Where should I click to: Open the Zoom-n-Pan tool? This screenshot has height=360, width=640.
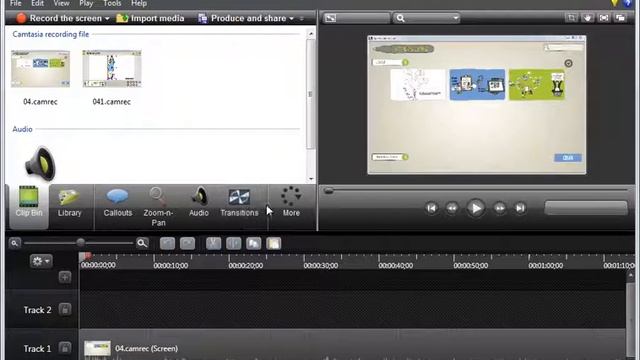click(158, 206)
